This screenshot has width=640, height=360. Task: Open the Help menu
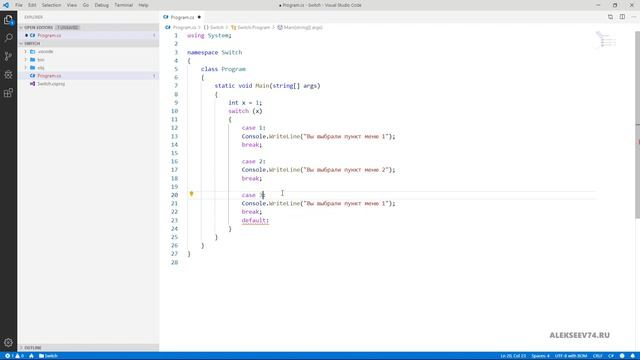(143, 5)
